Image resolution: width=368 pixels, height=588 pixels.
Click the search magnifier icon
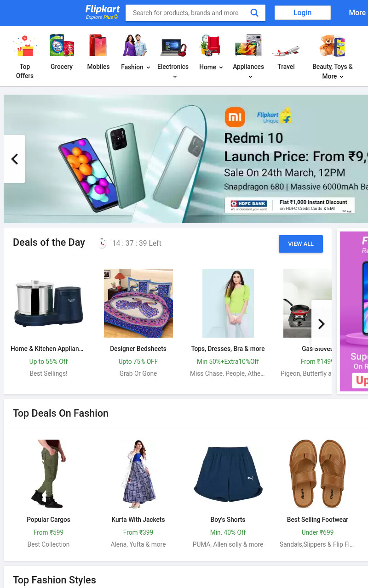[254, 13]
